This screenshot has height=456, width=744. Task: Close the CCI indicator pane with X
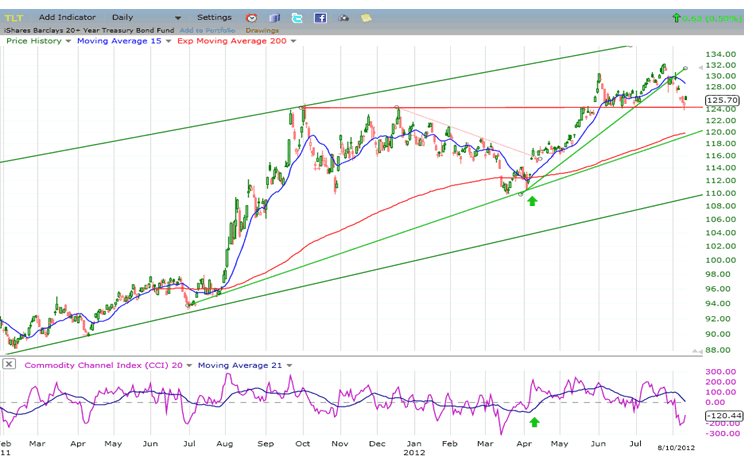8,364
